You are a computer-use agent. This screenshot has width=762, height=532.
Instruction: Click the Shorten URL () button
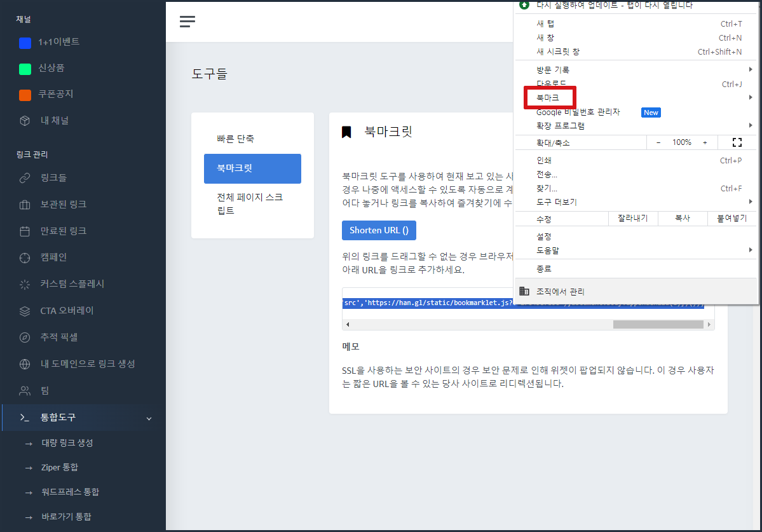[x=379, y=230]
